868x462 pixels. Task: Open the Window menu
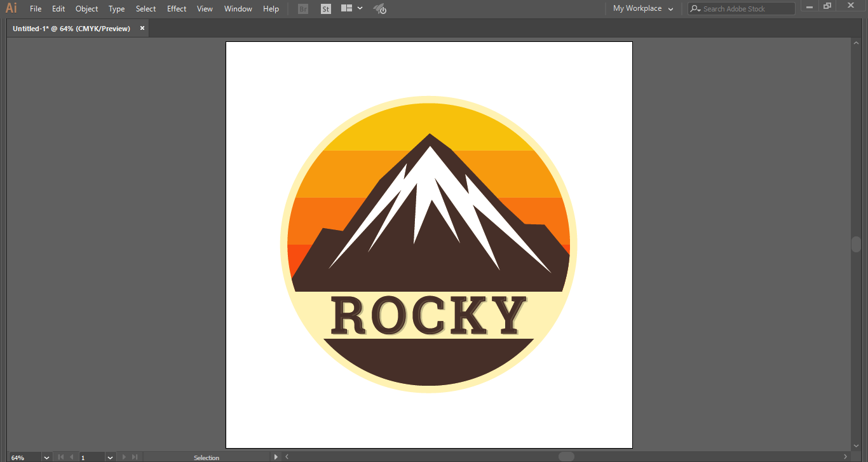[x=238, y=9]
